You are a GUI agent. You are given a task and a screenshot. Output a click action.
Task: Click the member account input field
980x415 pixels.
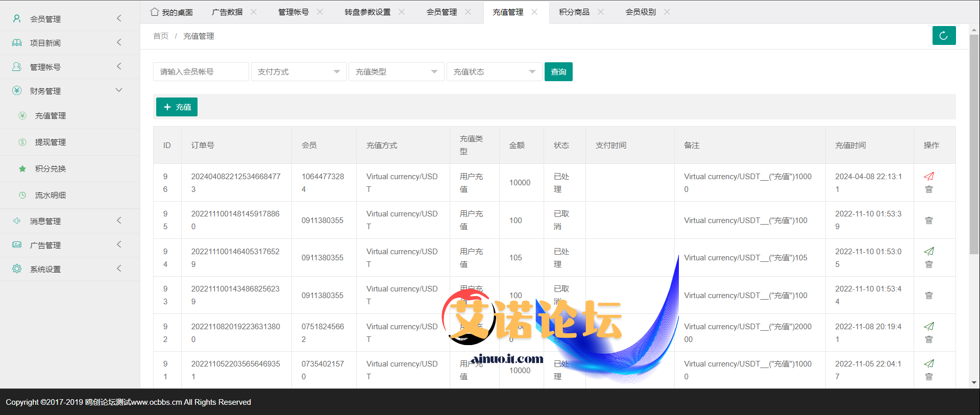pos(201,72)
